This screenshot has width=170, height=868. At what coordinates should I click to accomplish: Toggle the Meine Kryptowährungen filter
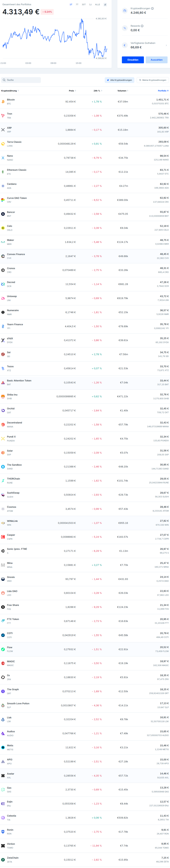click(153, 80)
